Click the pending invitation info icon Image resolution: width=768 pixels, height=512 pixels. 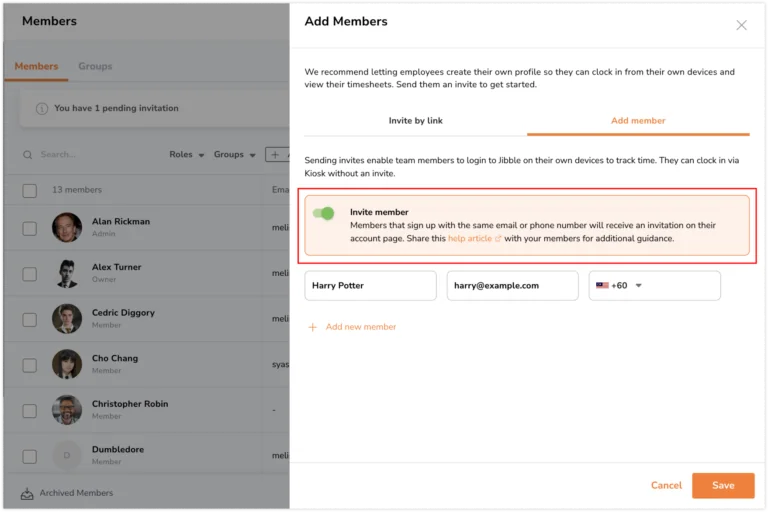tap(42, 108)
